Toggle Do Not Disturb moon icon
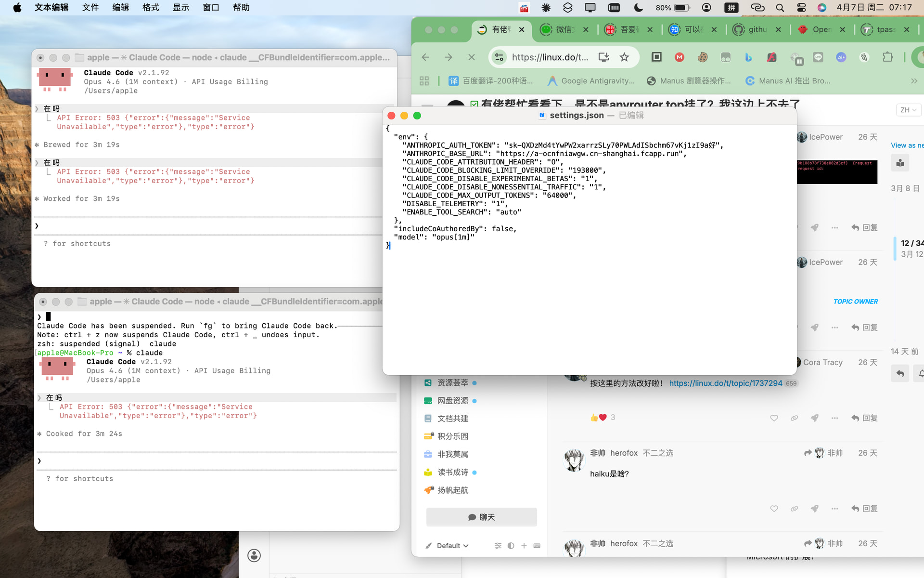The height and width of the screenshot is (578, 924). point(639,7)
